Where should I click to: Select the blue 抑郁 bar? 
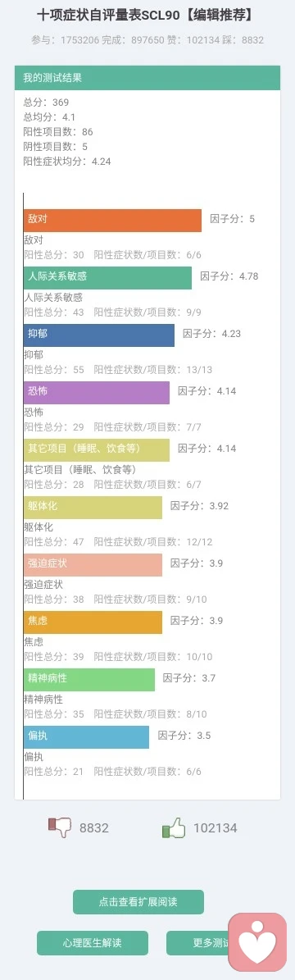[x=99, y=335]
